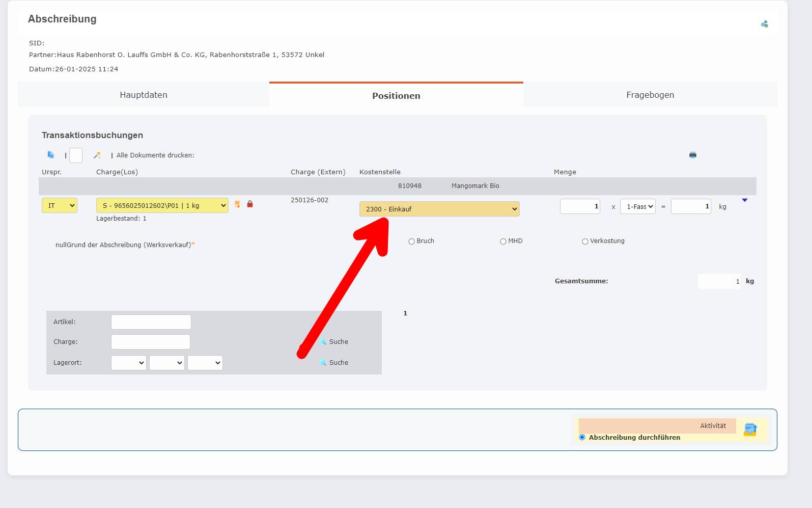Viewport: 812px width, 508px height.
Task: Switch to the Hauptdaten tab
Action: click(x=144, y=95)
